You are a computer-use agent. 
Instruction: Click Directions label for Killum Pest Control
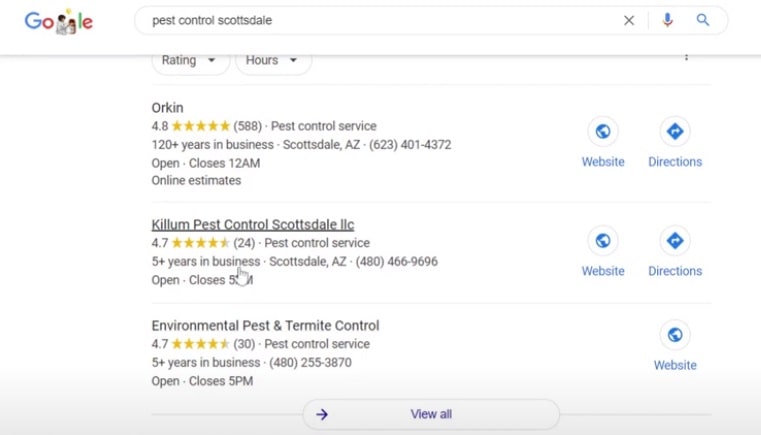click(675, 271)
